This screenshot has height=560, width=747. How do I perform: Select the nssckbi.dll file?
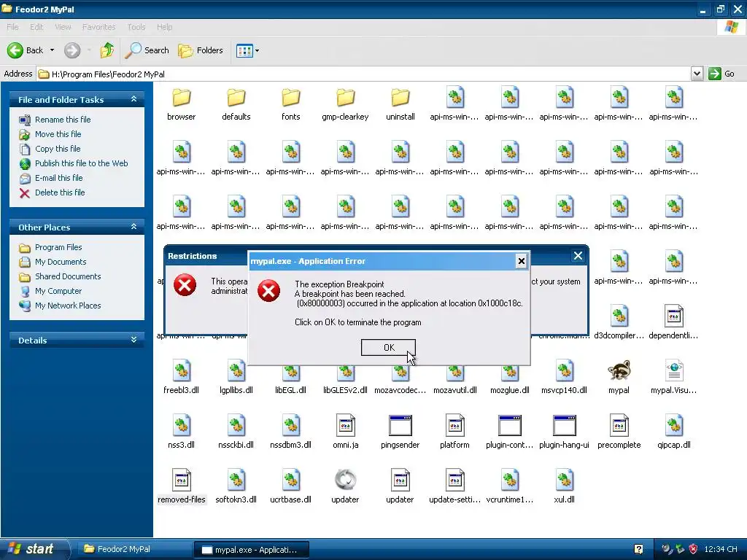pyautogui.click(x=236, y=432)
